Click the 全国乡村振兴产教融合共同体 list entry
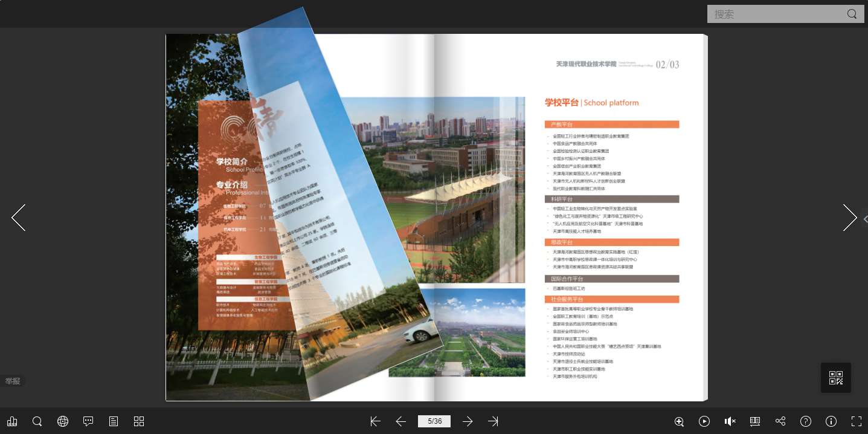 pyautogui.click(x=579, y=158)
